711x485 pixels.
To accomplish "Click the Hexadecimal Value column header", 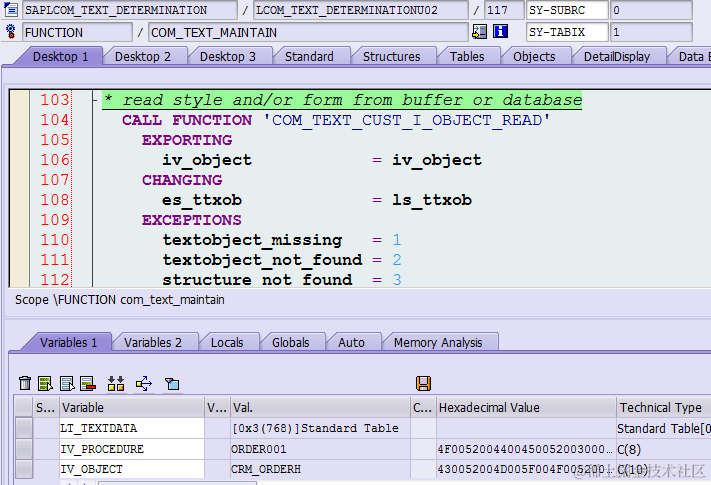I will 526,407.
